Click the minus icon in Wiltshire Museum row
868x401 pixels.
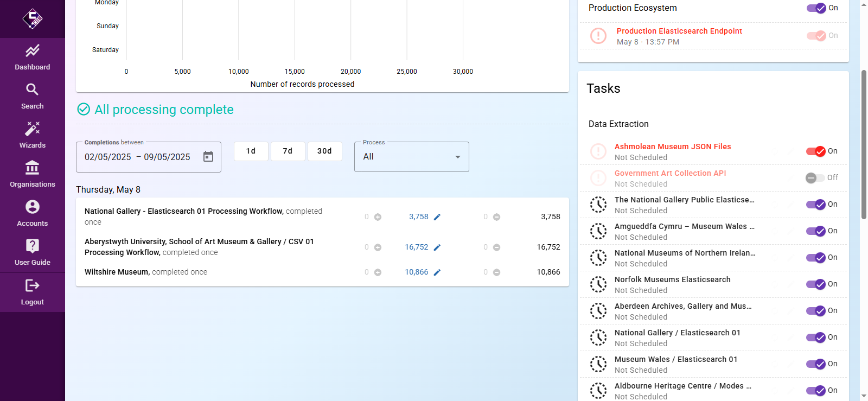[x=497, y=272]
